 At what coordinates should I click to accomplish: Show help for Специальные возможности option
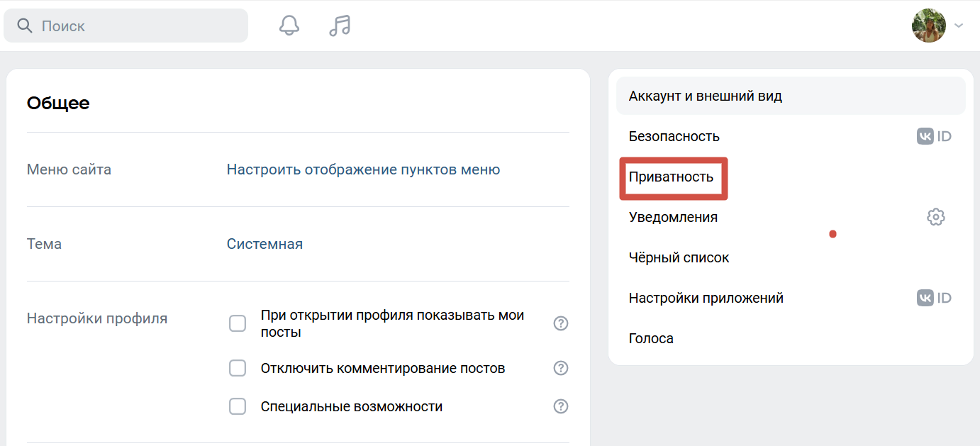560,406
